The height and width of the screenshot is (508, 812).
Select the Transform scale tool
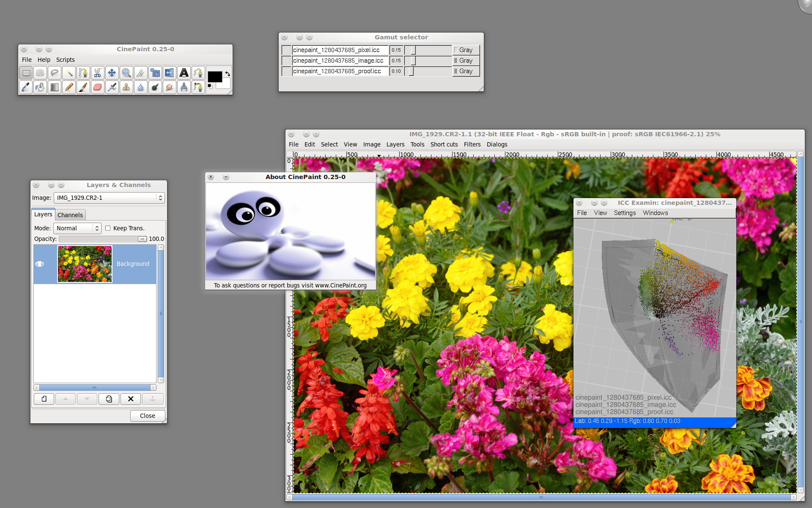[155, 73]
